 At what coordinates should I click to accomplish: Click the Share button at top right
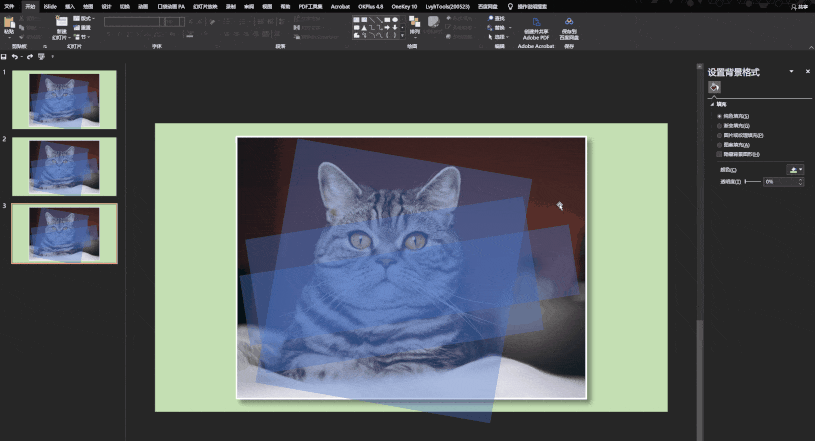[x=799, y=7]
